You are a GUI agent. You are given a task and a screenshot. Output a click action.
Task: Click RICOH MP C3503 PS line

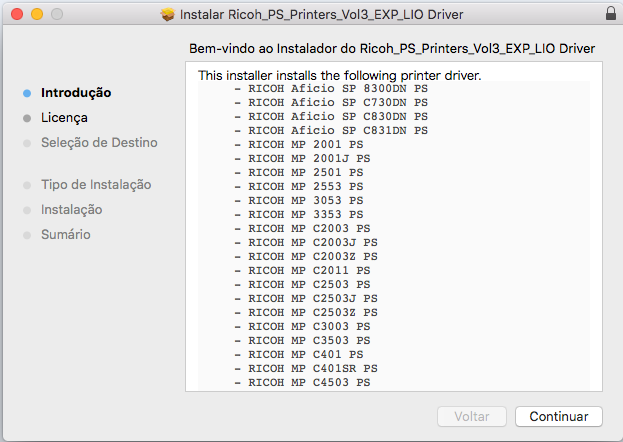(302, 340)
